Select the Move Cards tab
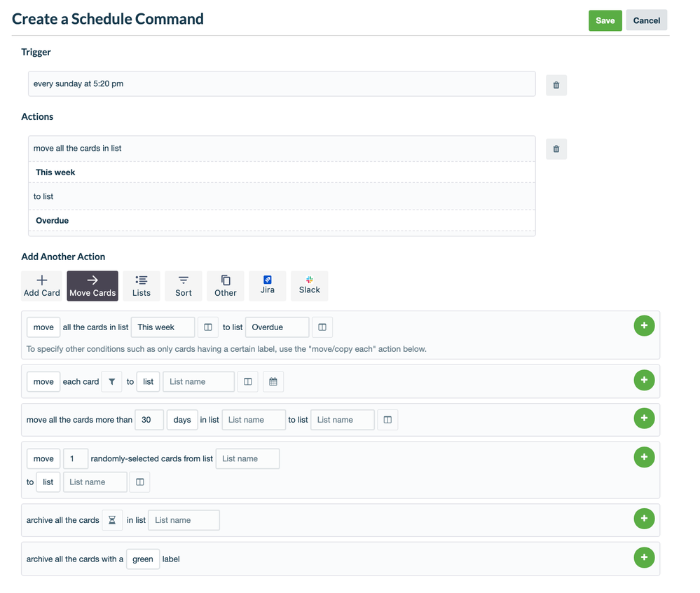The width and height of the screenshot is (700, 593). (92, 286)
